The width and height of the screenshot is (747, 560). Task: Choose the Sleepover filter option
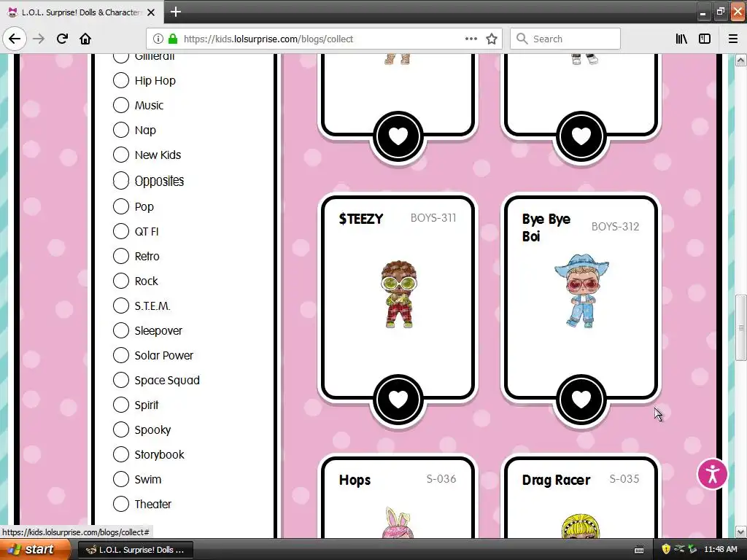point(121,330)
